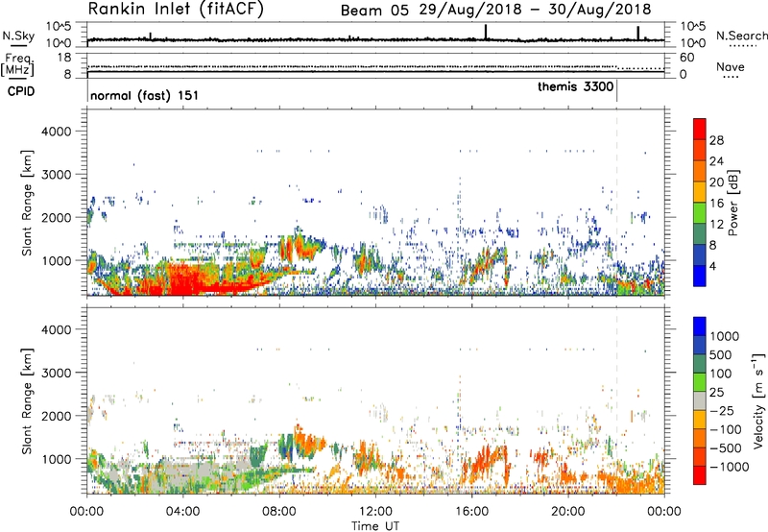Viewport: 768px width, 532px height.
Task: Click the Power [dB] colorbar title
Action: pos(732,203)
